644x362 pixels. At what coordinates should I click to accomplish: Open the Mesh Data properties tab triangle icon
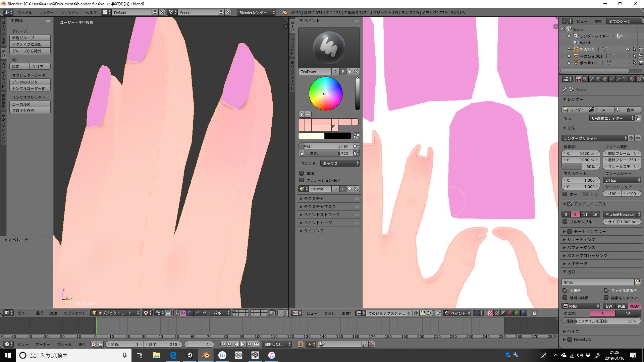tap(625, 79)
